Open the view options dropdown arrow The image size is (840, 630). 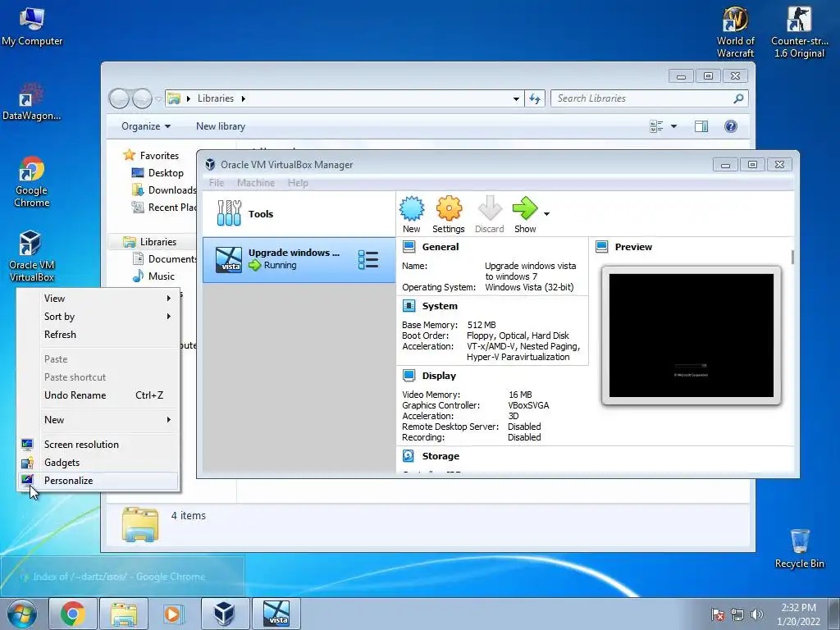click(674, 126)
